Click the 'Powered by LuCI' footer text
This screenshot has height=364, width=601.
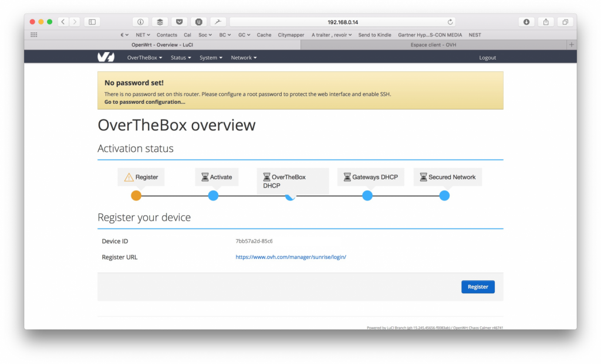point(435,328)
